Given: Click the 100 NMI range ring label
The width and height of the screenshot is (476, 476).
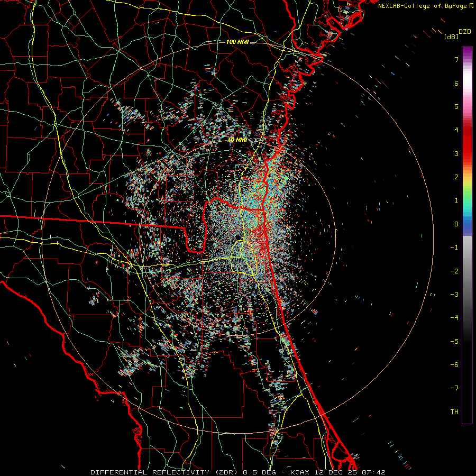Looking at the screenshot, I should tap(237, 42).
